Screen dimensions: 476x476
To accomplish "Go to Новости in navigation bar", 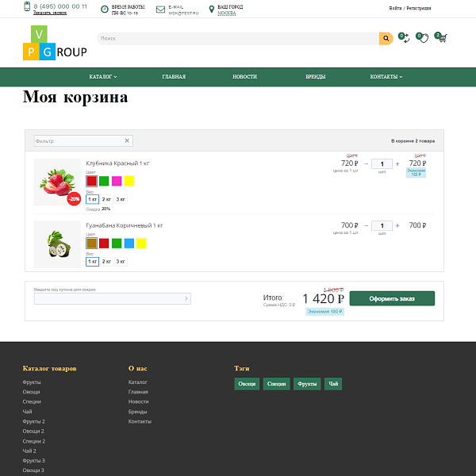I will [x=244, y=77].
